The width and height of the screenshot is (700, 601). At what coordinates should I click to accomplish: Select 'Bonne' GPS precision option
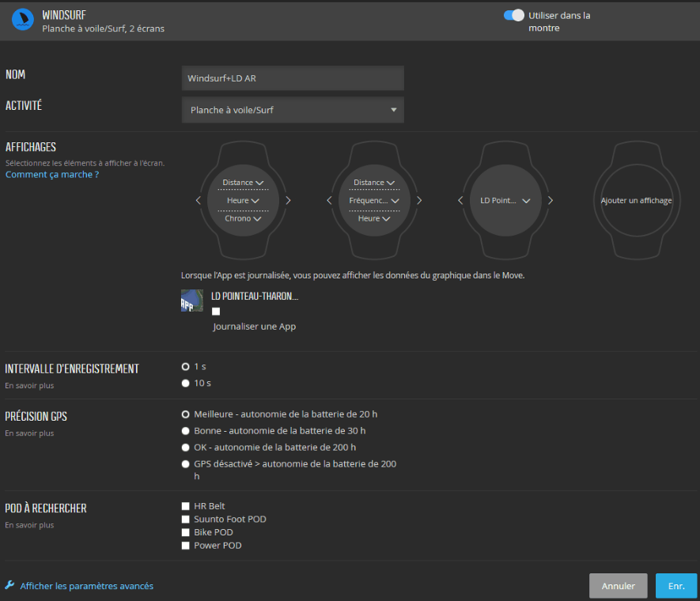click(186, 431)
